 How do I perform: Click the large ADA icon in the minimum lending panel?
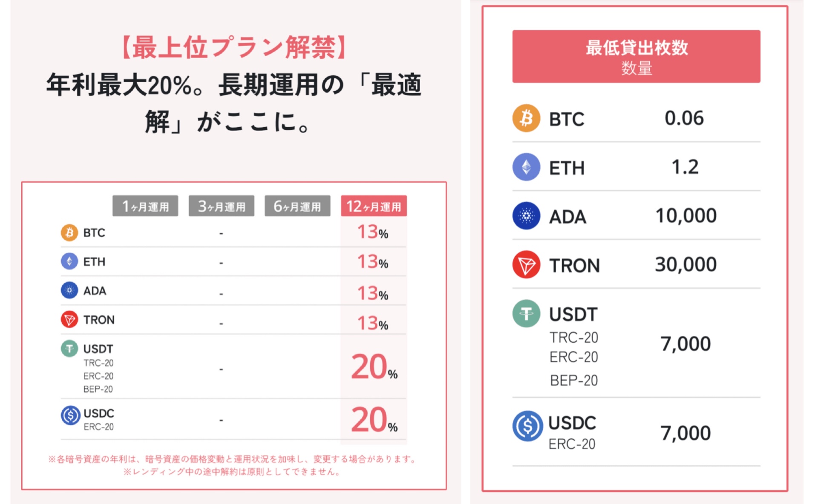[526, 216]
